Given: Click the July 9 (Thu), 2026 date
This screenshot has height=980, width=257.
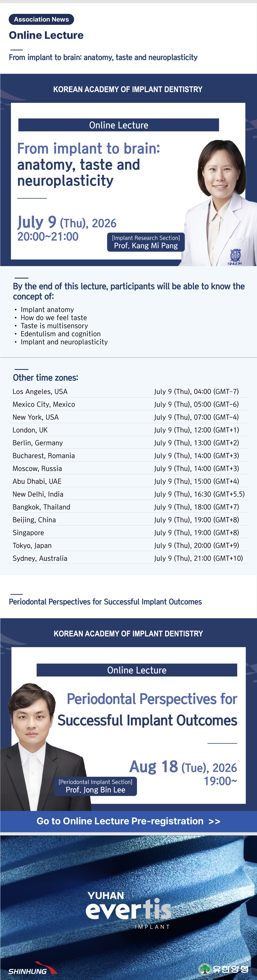Looking at the screenshot, I should [x=67, y=222].
